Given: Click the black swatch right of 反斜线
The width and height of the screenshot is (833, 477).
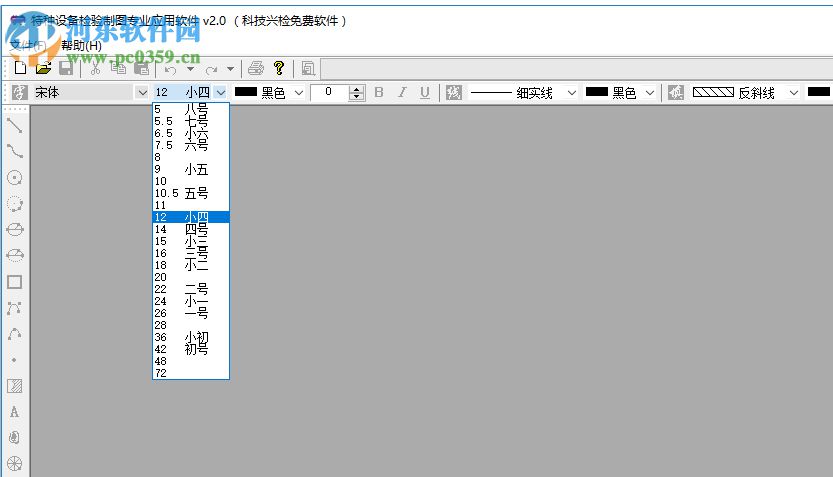Looking at the screenshot, I should [819, 92].
